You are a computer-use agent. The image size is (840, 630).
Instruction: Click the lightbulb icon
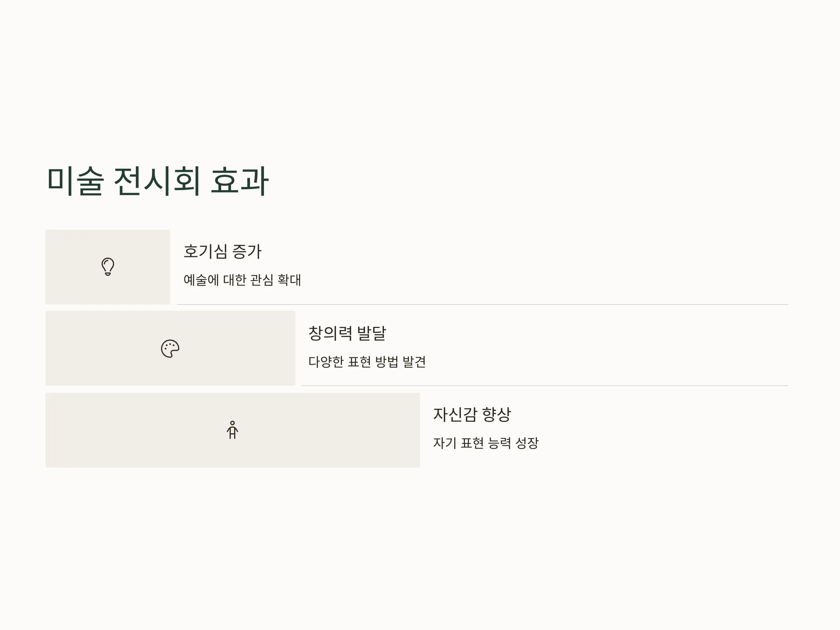pyautogui.click(x=108, y=267)
